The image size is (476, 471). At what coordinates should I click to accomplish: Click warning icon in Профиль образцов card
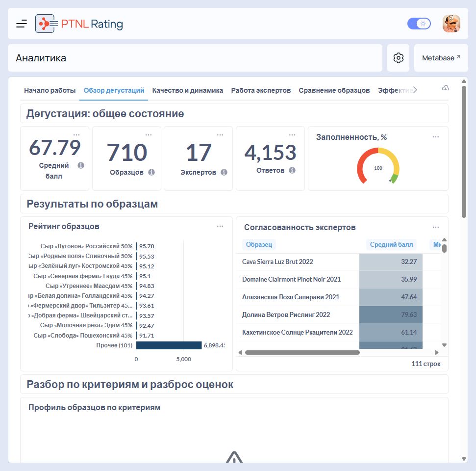[x=234, y=457]
